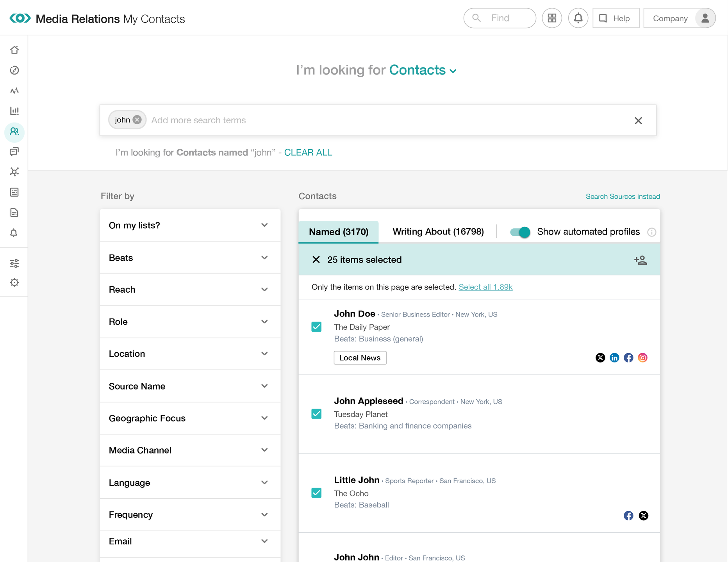Open the alerts bell icon in sidebar
This screenshot has height=562, width=728.
tap(14, 233)
